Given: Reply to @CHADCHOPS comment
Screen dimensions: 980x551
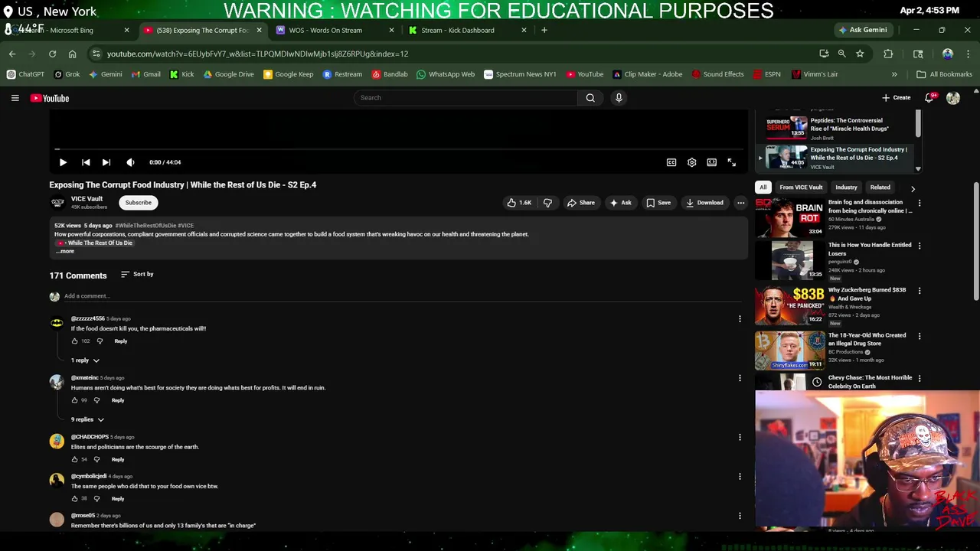Looking at the screenshot, I should pyautogui.click(x=118, y=460).
